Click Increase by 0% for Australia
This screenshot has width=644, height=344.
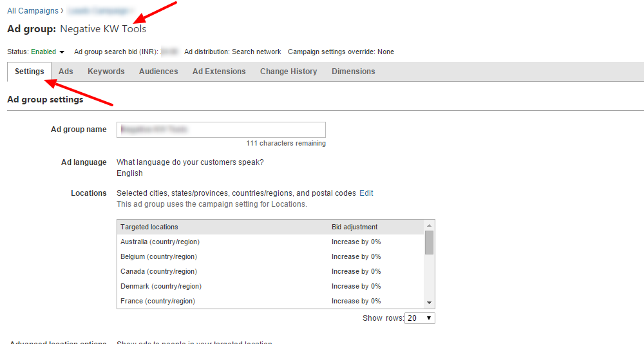(356, 242)
